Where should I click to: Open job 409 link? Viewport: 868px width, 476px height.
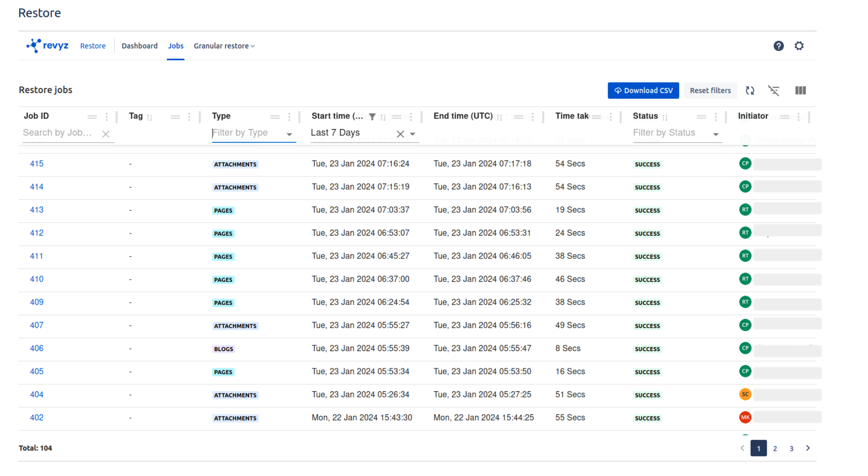(36, 302)
